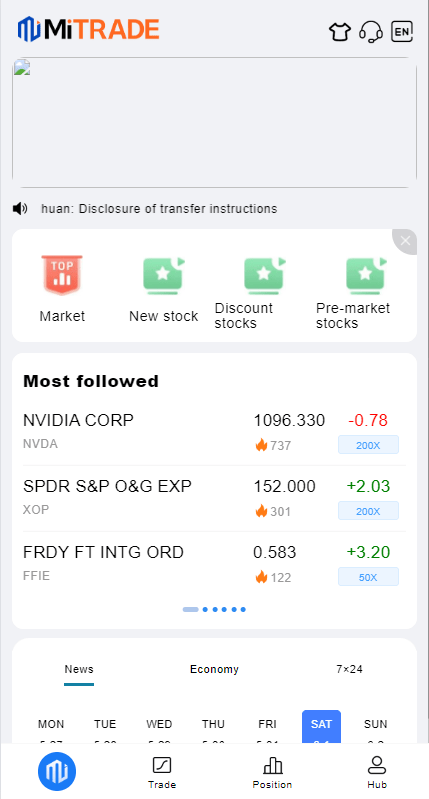This screenshot has height=799, width=429.
Task: Open the Trade bottom tab
Action: click(x=162, y=773)
